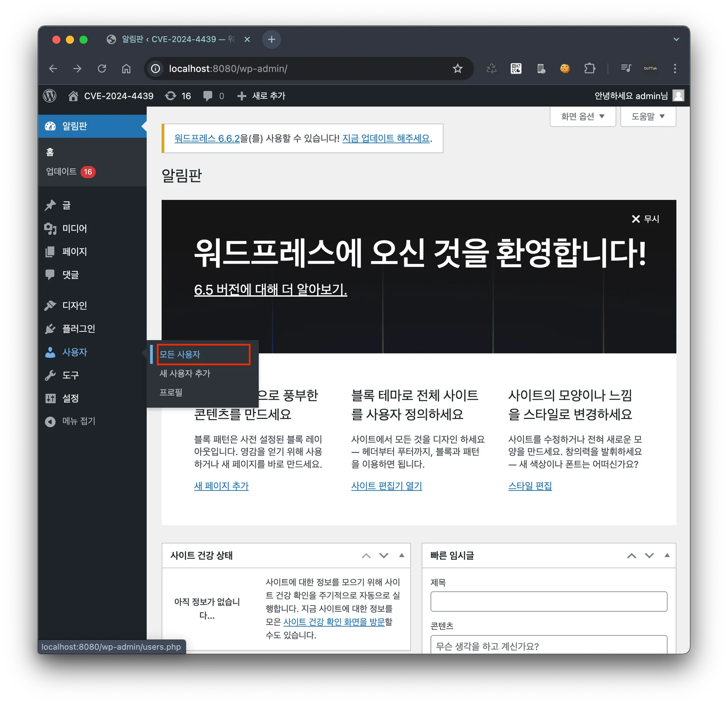Dismiss welcome panel with 무시 button
The height and width of the screenshot is (704, 728).
[646, 219]
